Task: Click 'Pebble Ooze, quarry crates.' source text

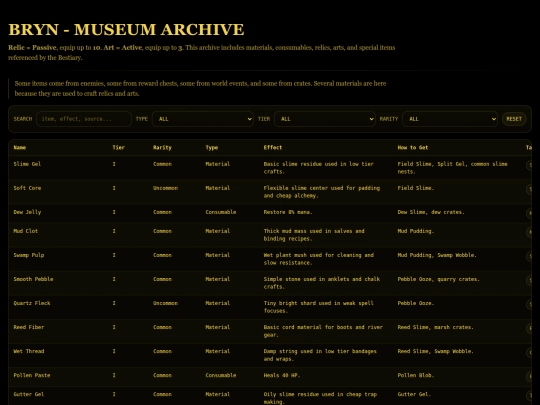Action: pos(438,279)
